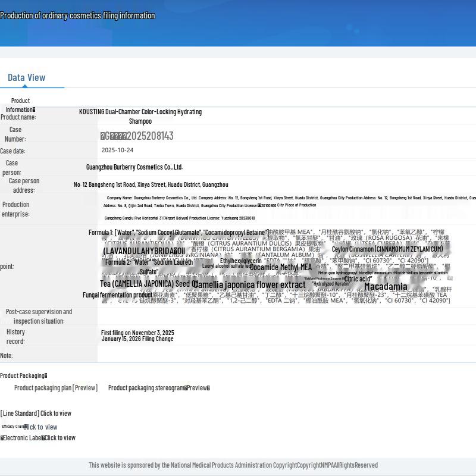This screenshot has width=476, height=476.
Task: Click the Hydrolyzed Keratin ingredient text
Action: (x=331, y=284)
